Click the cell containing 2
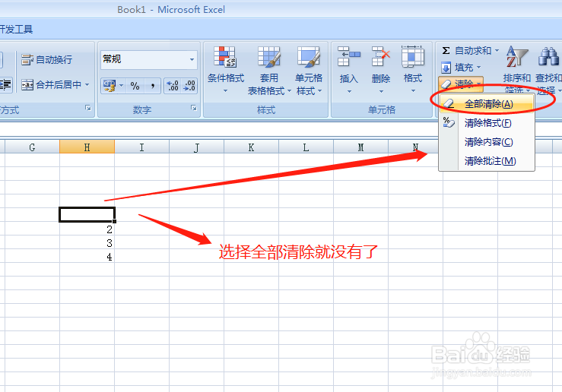 (x=87, y=229)
